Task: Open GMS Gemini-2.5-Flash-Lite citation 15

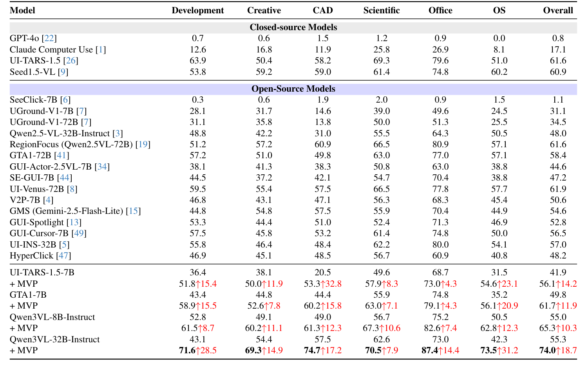Action: pyautogui.click(x=133, y=211)
